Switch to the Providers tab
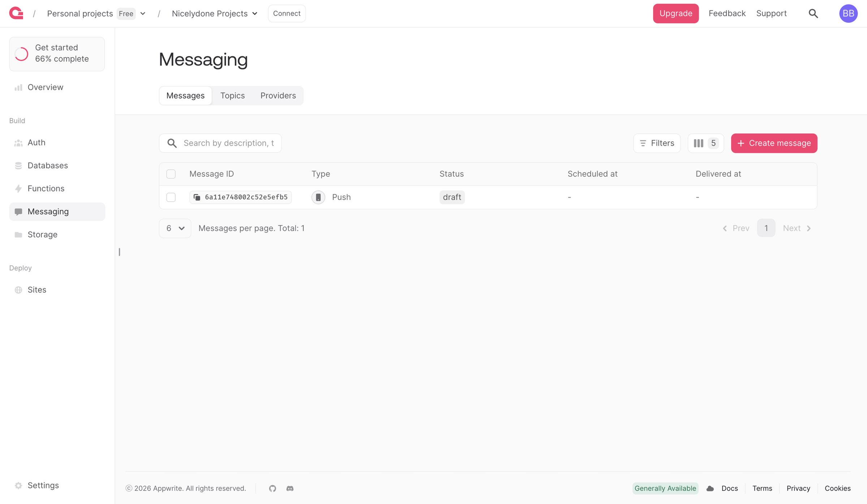The height and width of the screenshot is (504, 867). (x=278, y=95)
